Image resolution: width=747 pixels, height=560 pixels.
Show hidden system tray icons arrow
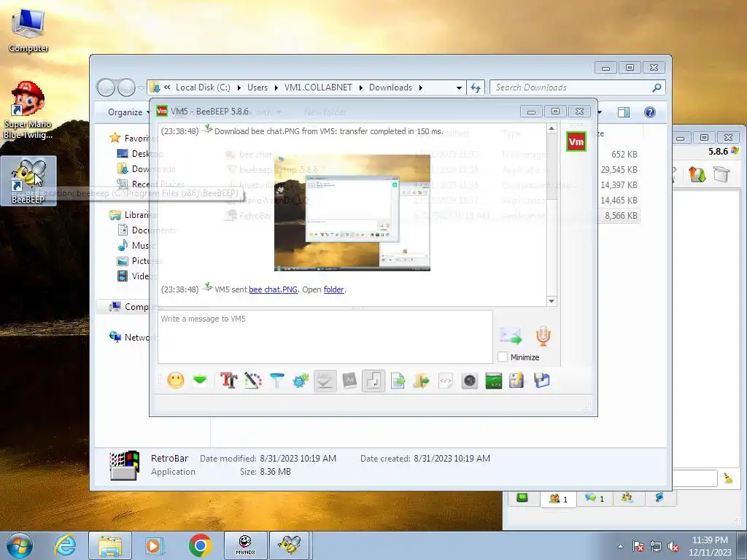[620, 546]
